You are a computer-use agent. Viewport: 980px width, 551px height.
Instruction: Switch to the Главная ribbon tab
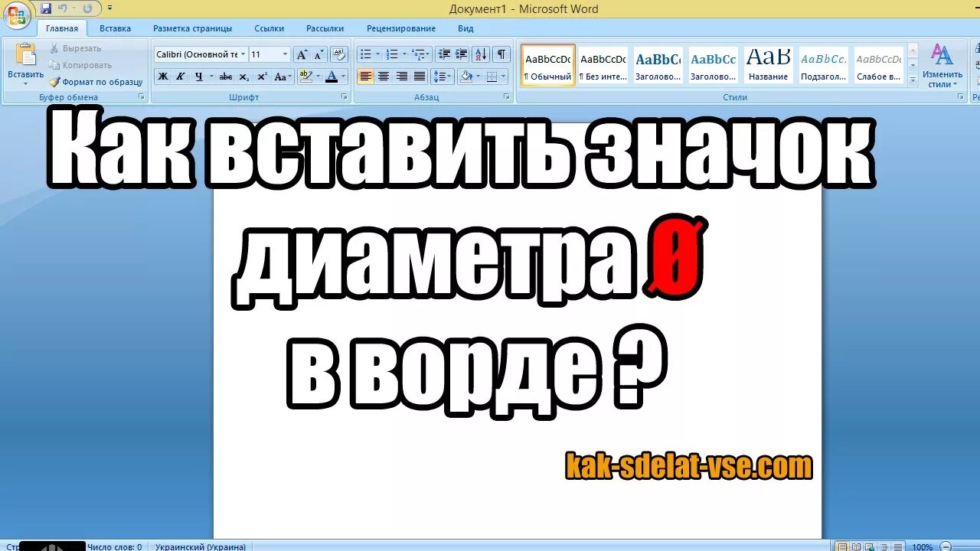pyautogui.click(x=61, y=28)
